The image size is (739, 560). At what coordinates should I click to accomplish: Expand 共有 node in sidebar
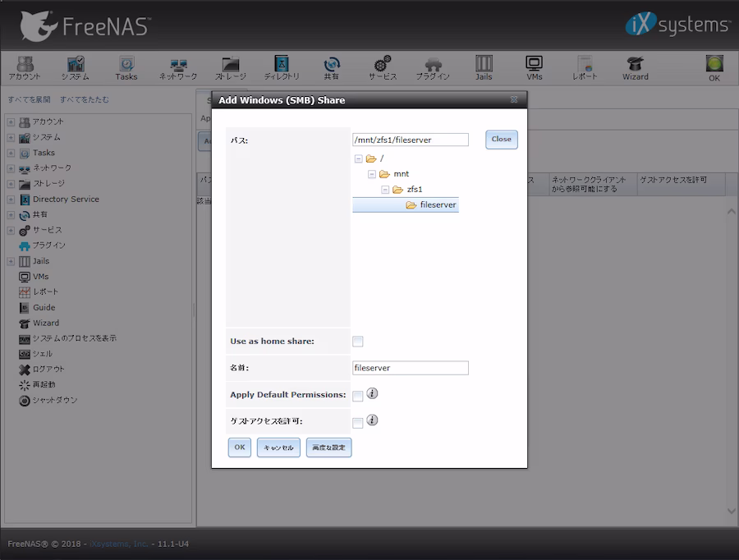pyautogui.click(x=11, y=215)
